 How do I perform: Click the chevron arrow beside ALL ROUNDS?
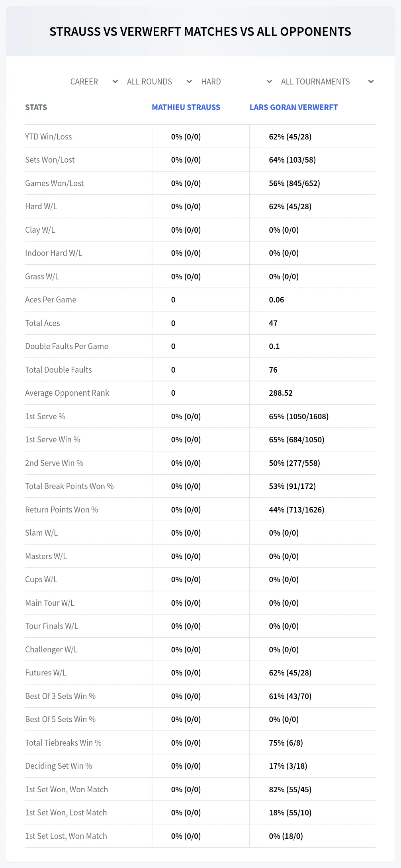click(189, 82)
